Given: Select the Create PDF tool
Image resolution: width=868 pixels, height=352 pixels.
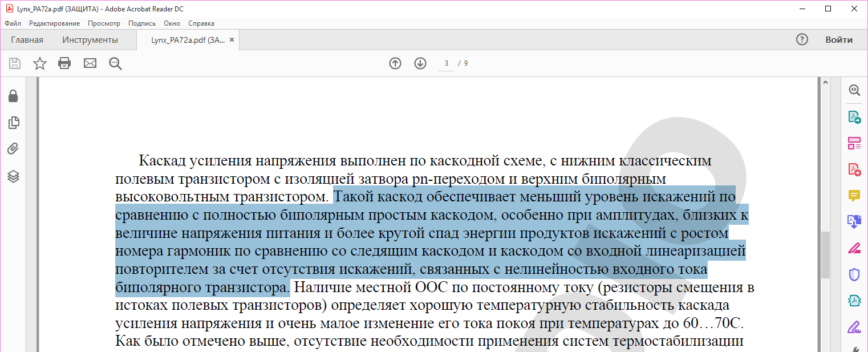Looking at the screenshot, I should pos(854,169).
